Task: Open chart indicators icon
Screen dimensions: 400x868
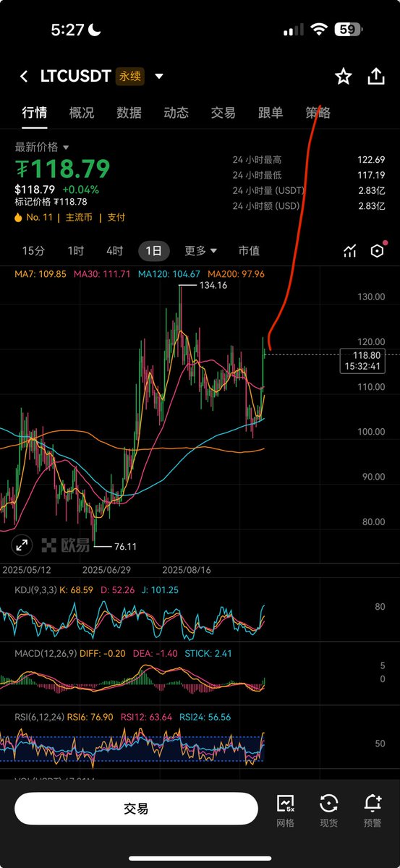Action: pos(350,251)
